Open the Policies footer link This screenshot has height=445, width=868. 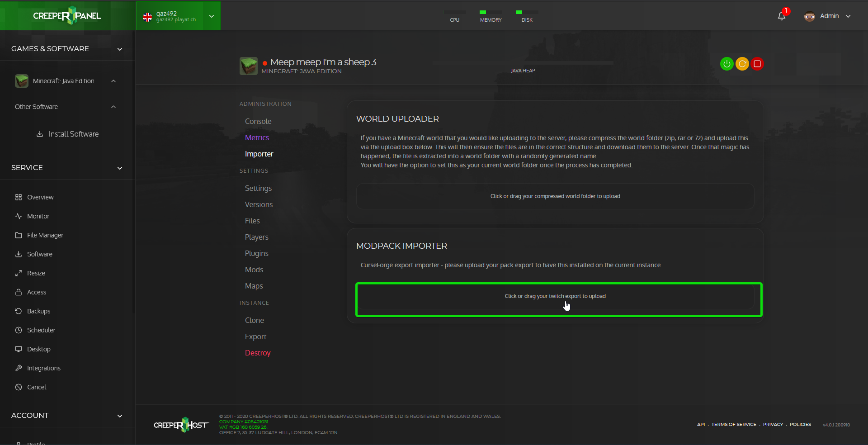click(x=800, y=425)
